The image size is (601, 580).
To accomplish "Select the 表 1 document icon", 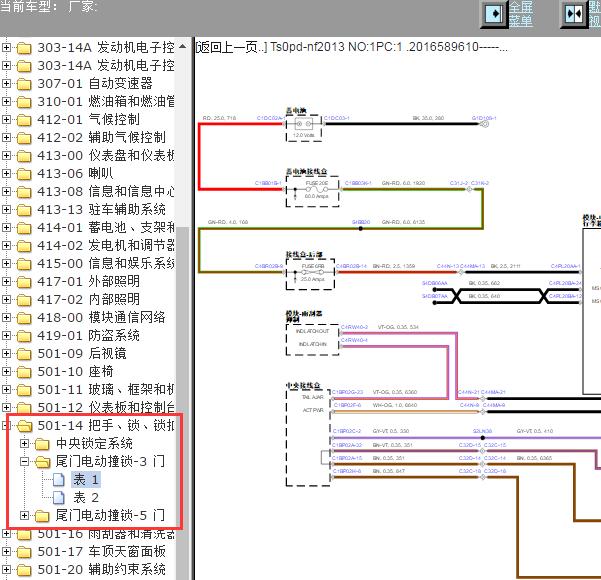I will coord(59,480).
